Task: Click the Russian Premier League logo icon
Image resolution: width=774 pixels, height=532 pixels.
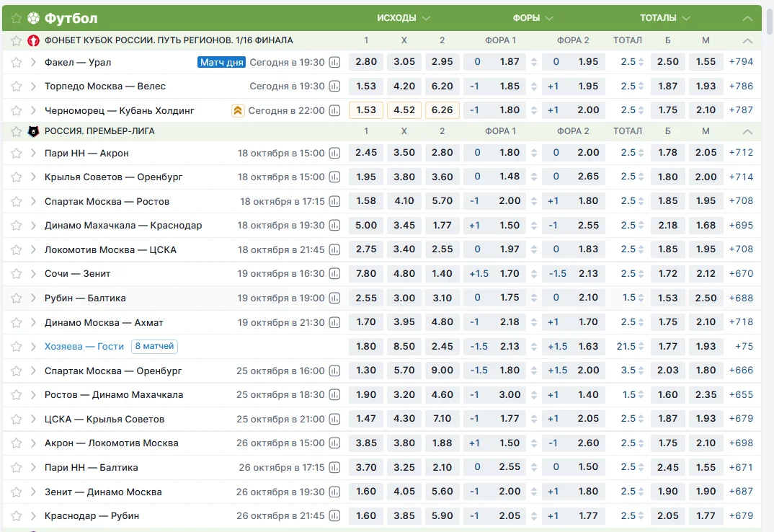Action: (x=33, y=131)
